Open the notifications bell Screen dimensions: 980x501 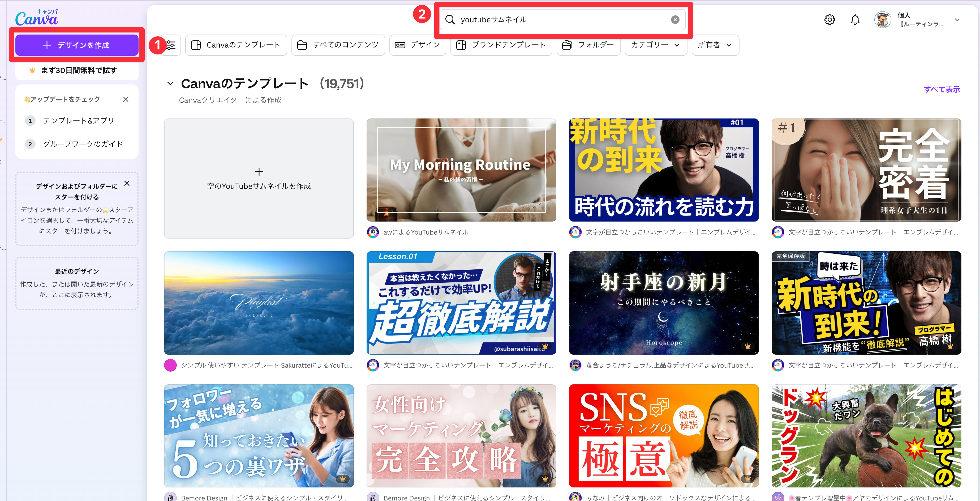(855, 20)
